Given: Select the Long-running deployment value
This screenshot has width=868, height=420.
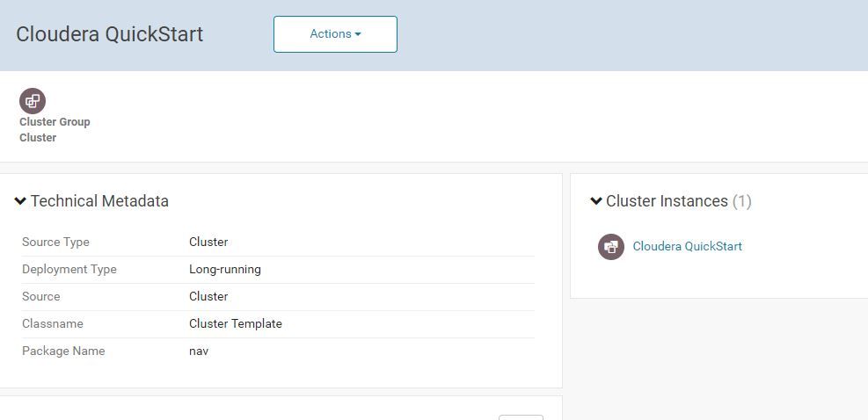Looking at the screenshot, I should 225,270.
